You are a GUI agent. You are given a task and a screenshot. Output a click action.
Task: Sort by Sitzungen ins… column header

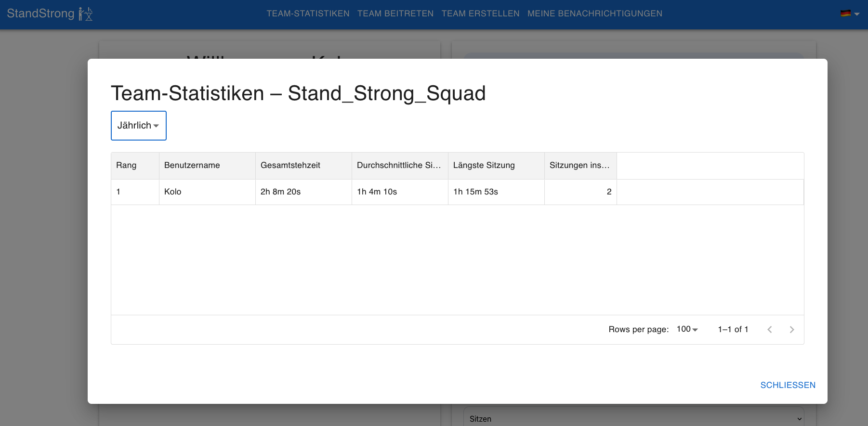coord(581,166)
